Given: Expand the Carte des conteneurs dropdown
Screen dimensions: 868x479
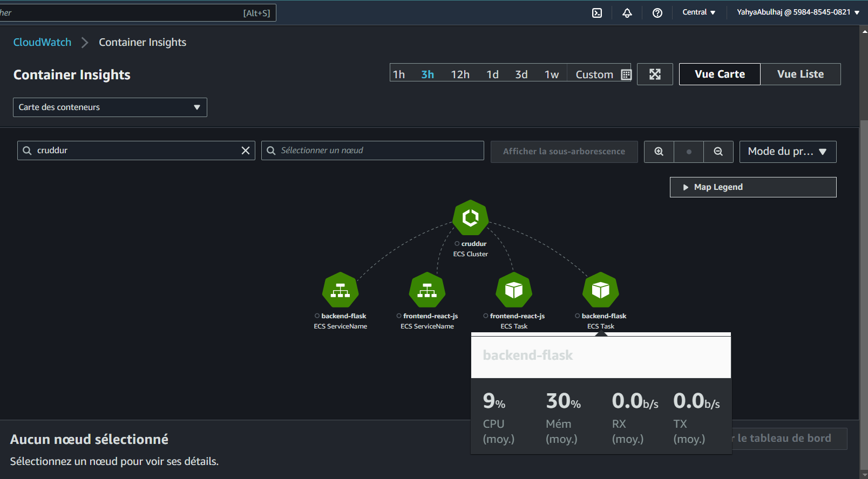Looking at the screenshot, I should [110, 107].
